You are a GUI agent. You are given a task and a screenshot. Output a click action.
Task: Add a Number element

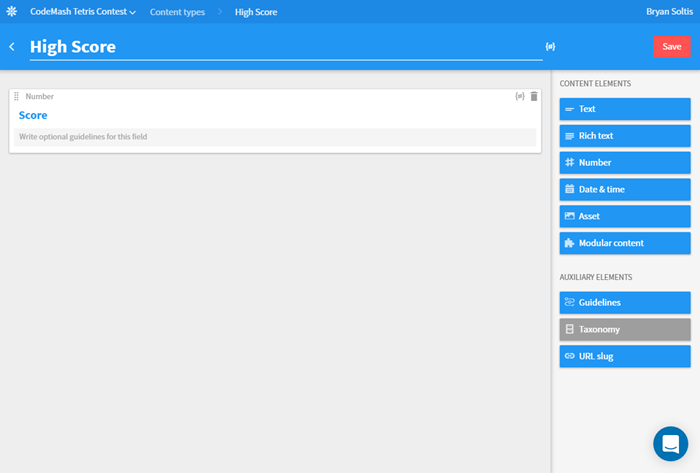coord(625,162)
